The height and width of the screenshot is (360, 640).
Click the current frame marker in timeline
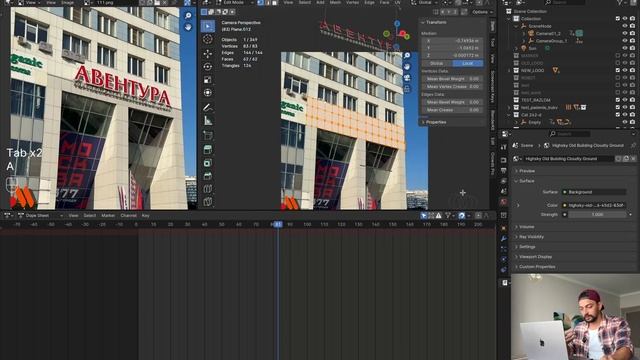[278, 224]
